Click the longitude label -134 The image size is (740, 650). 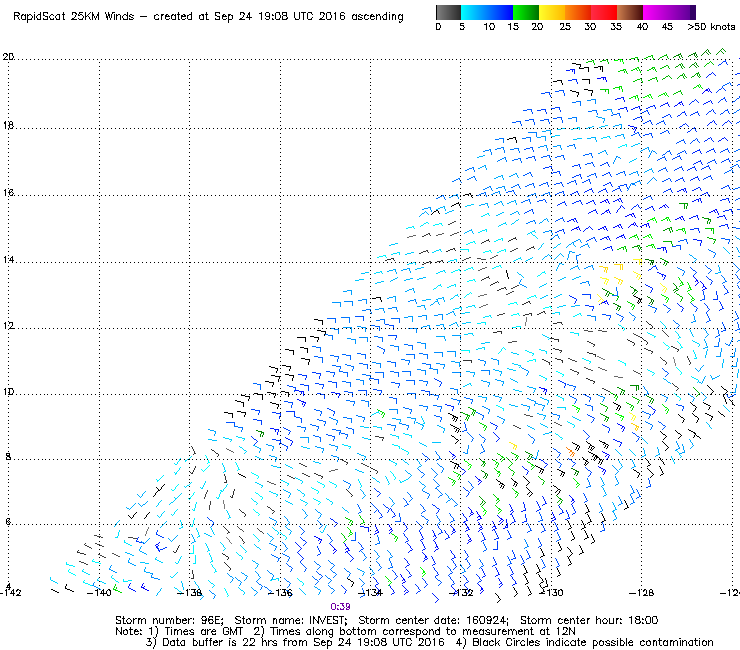pos(370,592)
